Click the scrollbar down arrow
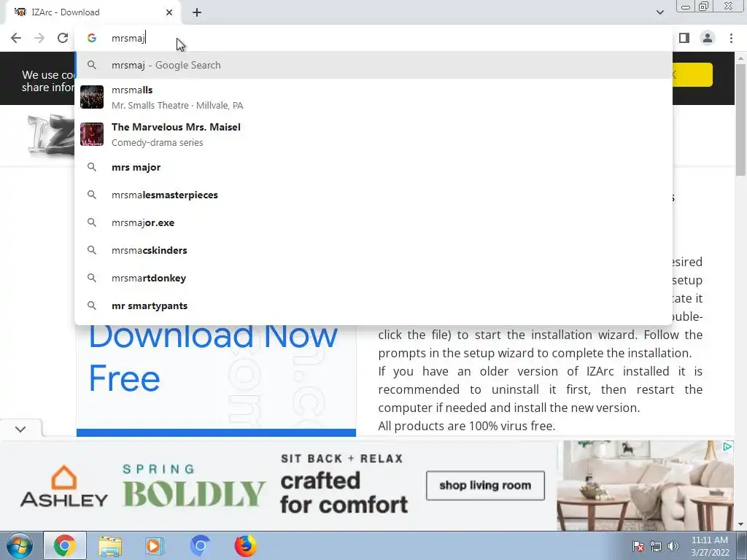This screenshot has width=747, height=560. (740, 525)
